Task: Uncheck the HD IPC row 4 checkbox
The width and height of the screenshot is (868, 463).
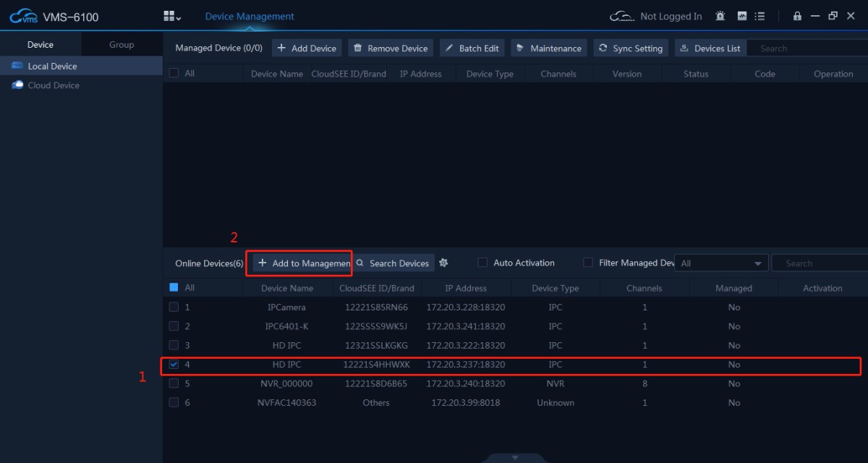Action: [x=174, y=365]
